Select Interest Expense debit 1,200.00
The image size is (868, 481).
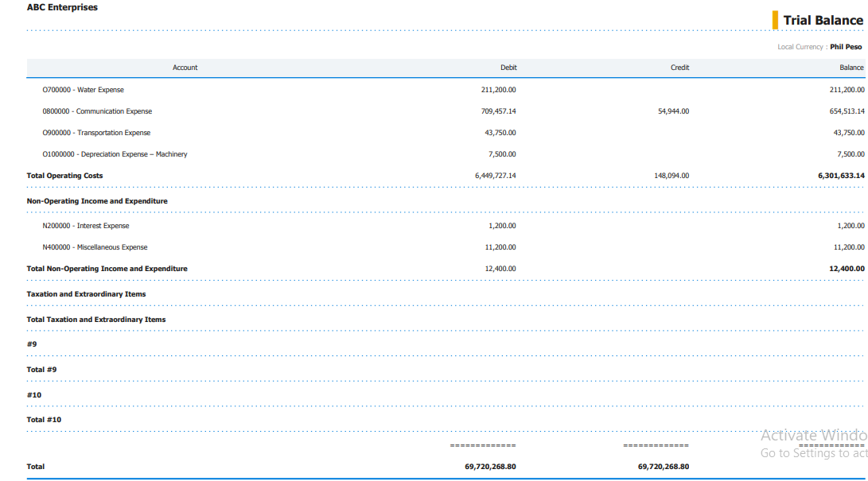point(501,226)
